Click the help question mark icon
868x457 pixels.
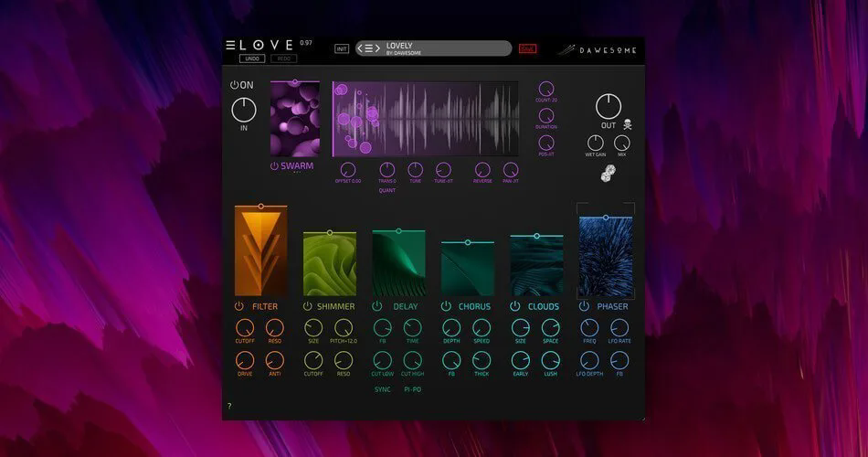coord(229,406)
